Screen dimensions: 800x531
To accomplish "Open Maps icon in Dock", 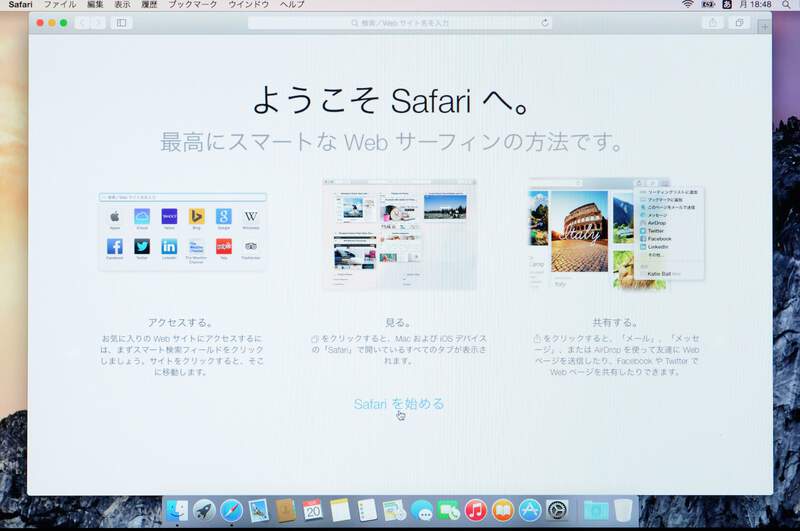I will point(394,510).
